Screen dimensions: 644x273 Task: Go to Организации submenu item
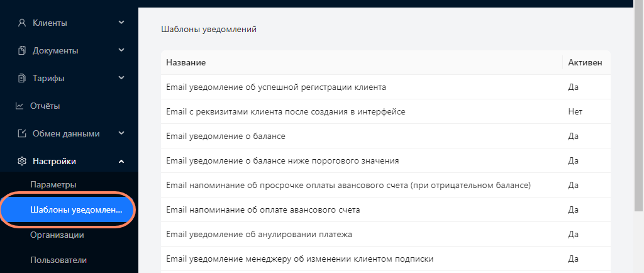tap(57, 235)
